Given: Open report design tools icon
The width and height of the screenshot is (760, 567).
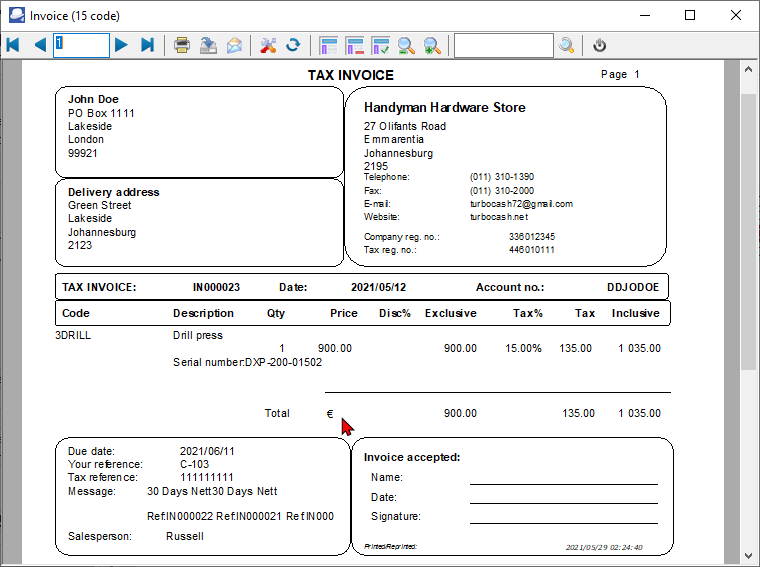Looking at the screenshot, I should (x=268, y=45).
